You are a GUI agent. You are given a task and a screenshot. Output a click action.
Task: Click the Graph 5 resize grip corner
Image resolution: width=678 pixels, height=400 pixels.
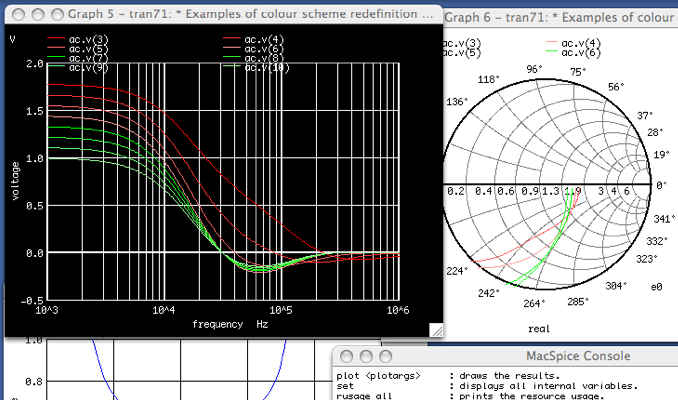(436, 330)
